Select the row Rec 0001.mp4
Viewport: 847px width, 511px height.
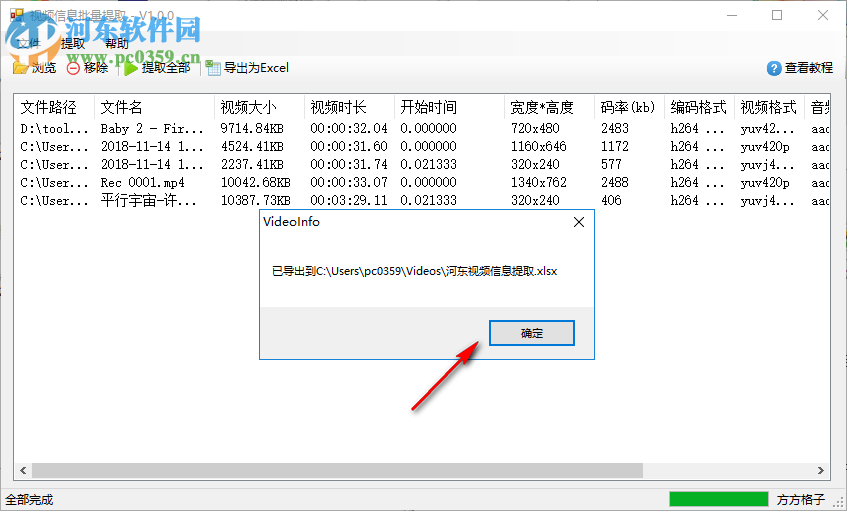[x=422, y=183]
